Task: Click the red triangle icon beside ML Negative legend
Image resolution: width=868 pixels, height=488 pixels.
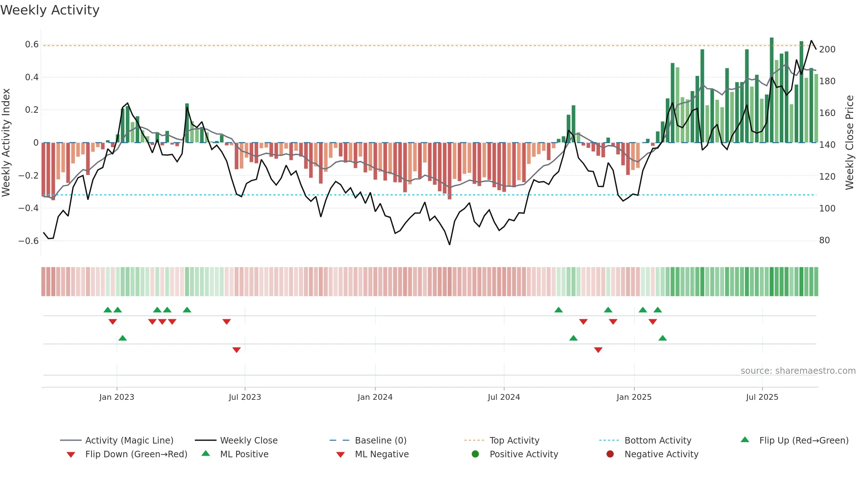Action: click(340, 455)
